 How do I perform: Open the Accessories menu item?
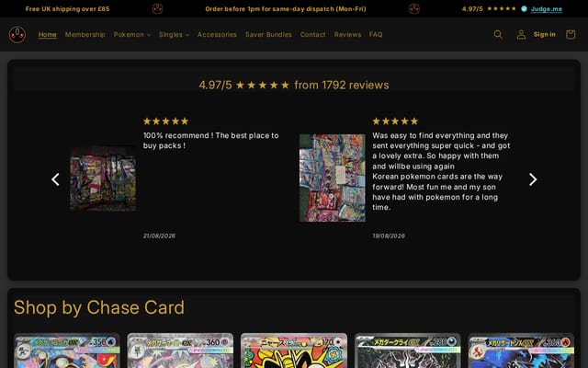pos(217,35)
